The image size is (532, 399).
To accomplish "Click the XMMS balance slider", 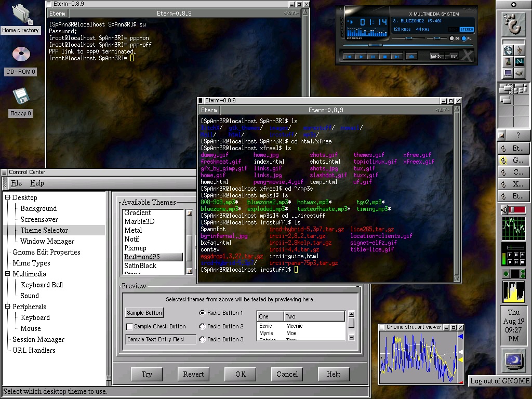I will (x=436, y=38).
